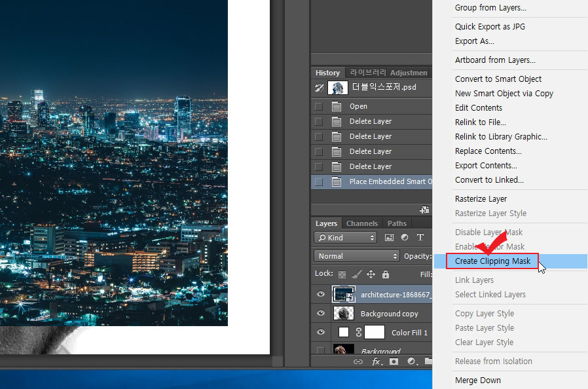
Task: Switch to the Adjustments tab
Action: pos(409,73)
